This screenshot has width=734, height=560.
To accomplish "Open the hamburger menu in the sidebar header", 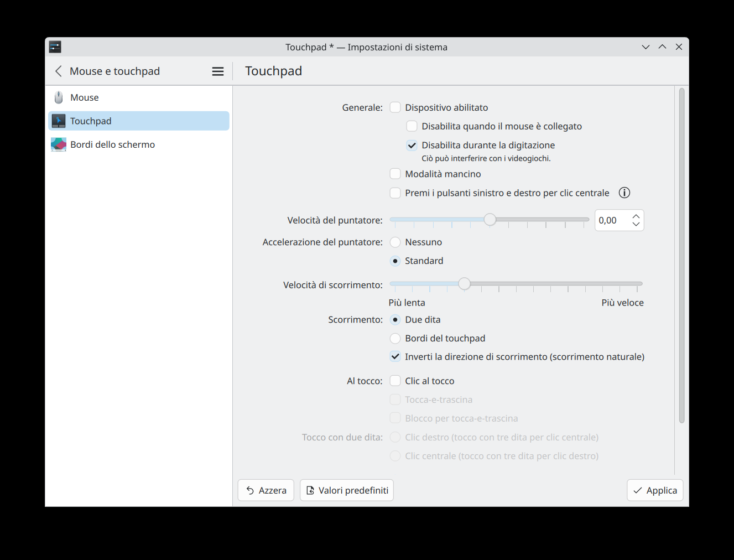I will pyautogui.click(x=218, y=71).
